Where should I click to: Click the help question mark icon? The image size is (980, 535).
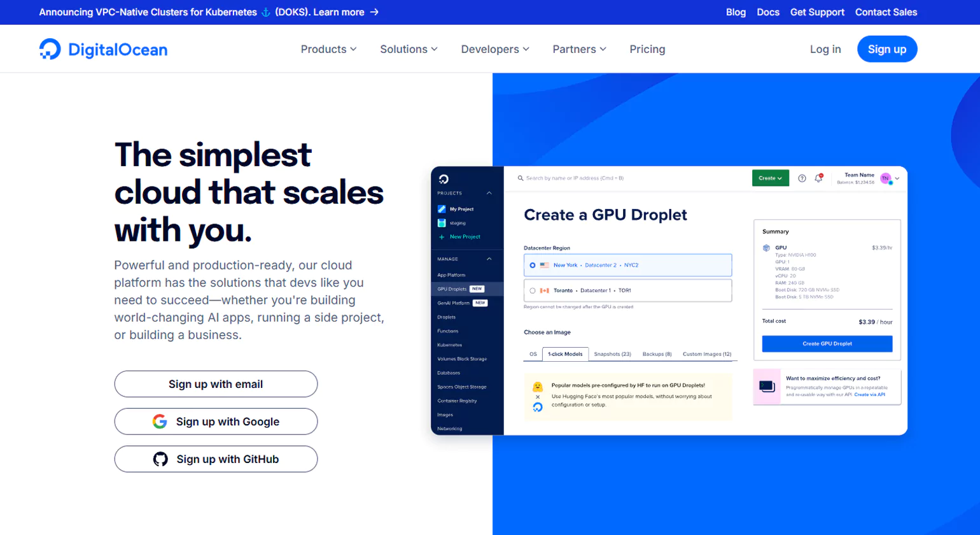pos(802,178)
